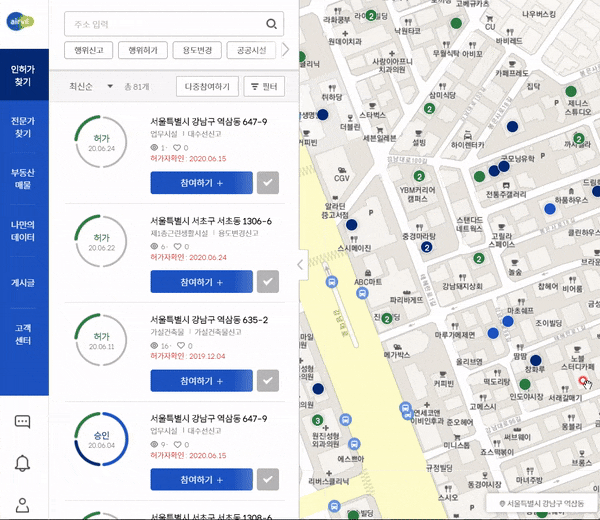Click the blue marker near 하품하우스
Viewport: 600px width, 520px height.
[x=550, y=209]
